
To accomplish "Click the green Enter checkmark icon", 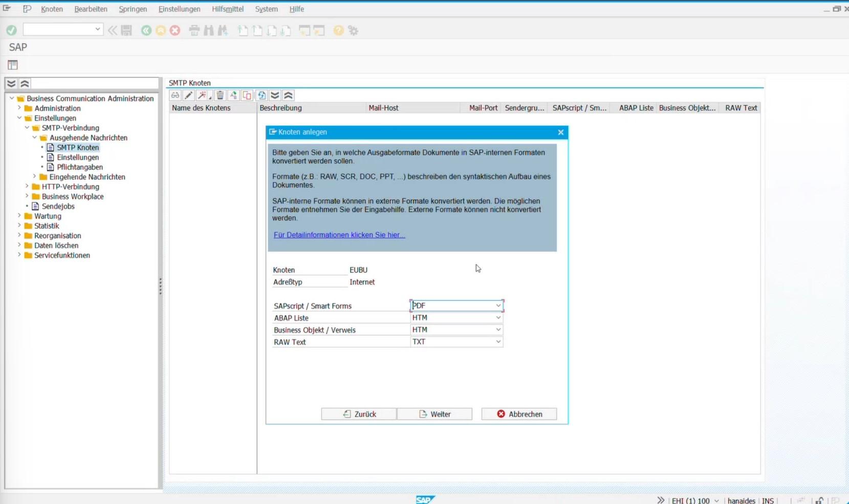I will (x=11, y=30).
